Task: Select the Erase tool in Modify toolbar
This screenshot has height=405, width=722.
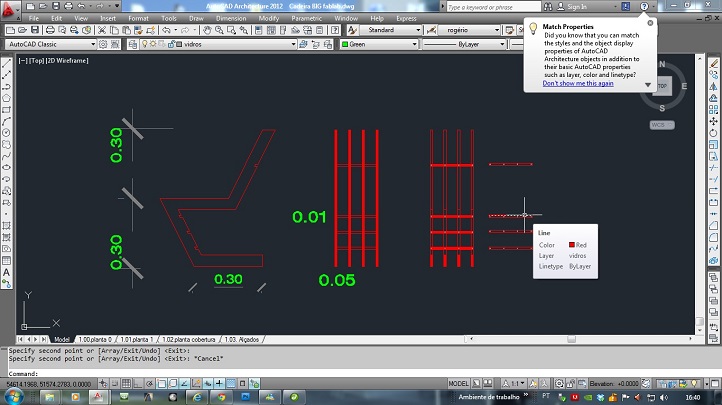Action: coord(714,64)
